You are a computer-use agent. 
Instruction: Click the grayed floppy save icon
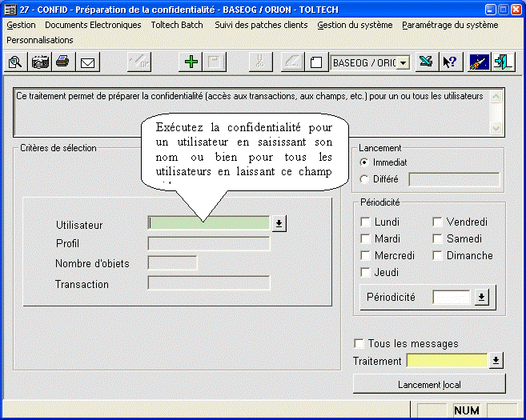215,62
